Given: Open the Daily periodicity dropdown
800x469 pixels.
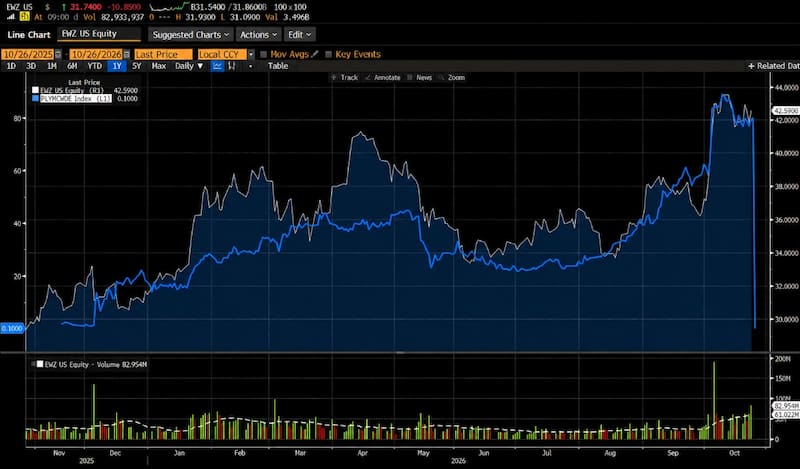Looking at the screenshot, I should tap(189, 66).
